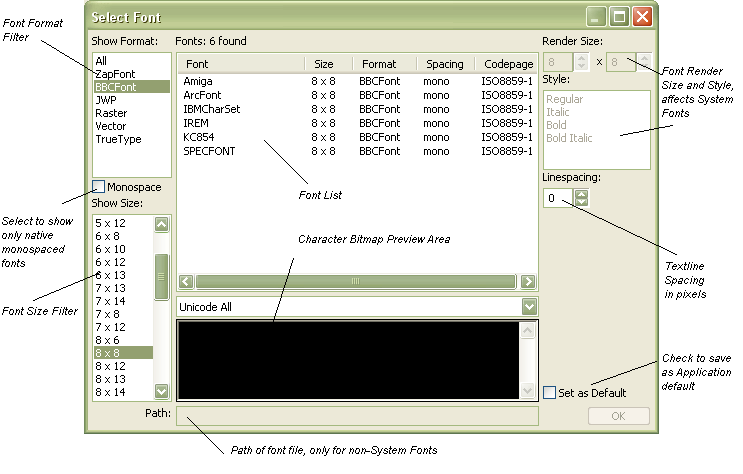Decrease Linespacing with the down arrow

(x=582, y=203)
